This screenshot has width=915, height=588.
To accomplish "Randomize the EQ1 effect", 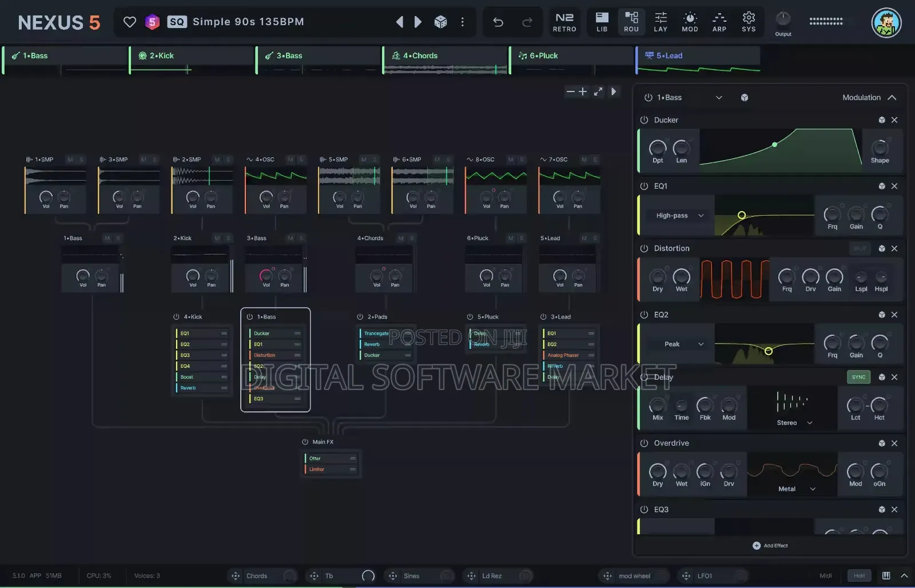I will point(882,186).
